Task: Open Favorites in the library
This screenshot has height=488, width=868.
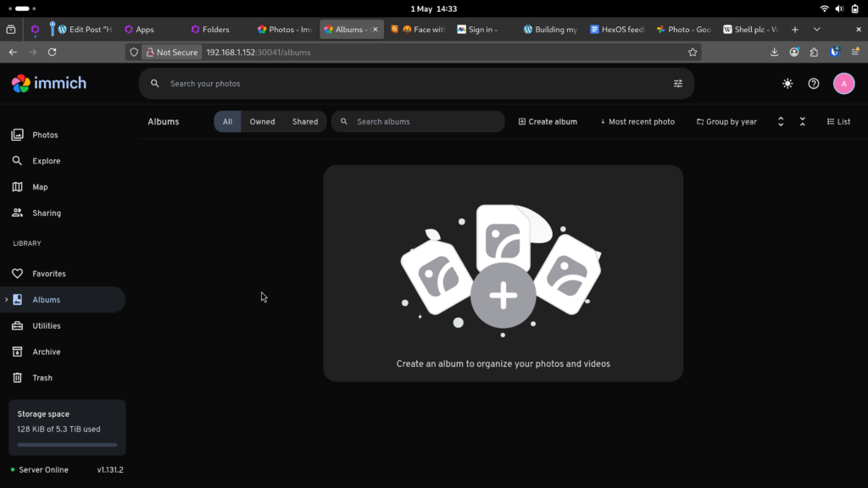Action: 63,274
